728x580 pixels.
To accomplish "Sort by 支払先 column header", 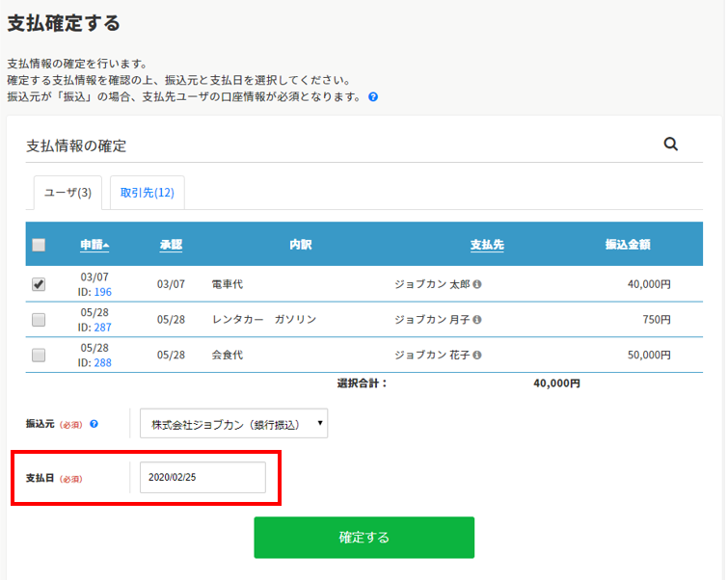I will pyautogui.click(x=487, y=245).
